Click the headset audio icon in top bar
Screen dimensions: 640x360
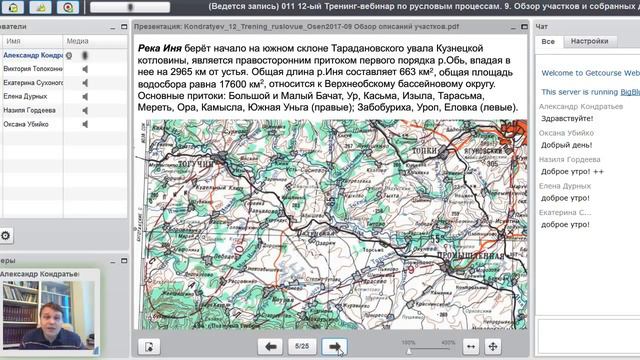tap(13, 7)
